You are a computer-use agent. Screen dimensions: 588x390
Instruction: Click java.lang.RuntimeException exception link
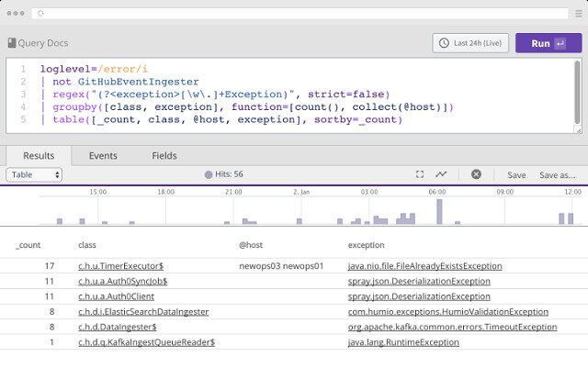click(x=402, y=341)
